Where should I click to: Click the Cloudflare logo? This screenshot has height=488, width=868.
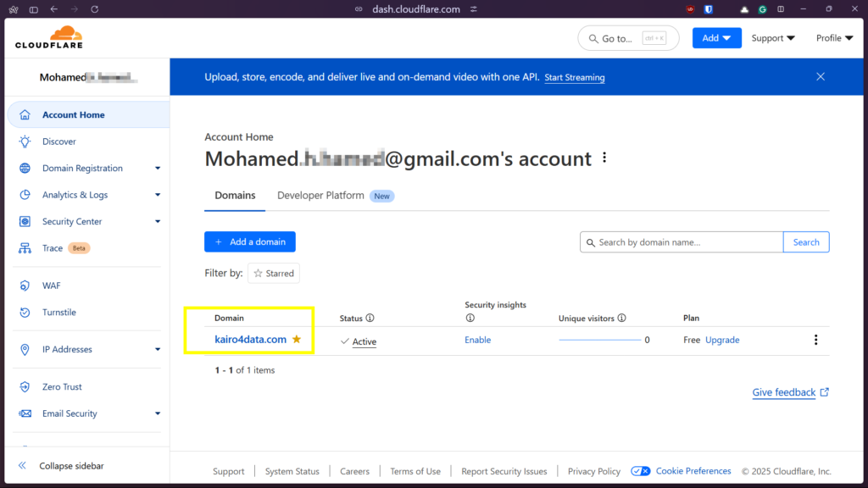click(x=48, y=37)
